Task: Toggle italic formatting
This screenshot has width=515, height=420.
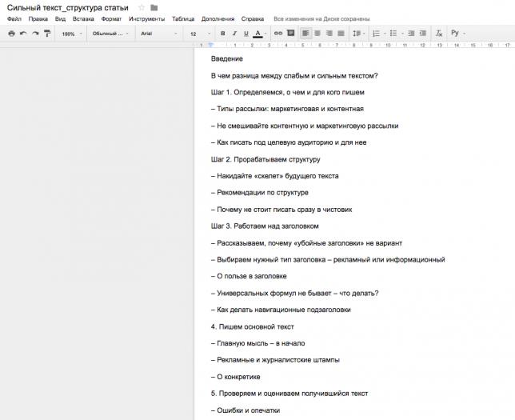Action: (x=234, y=33)
